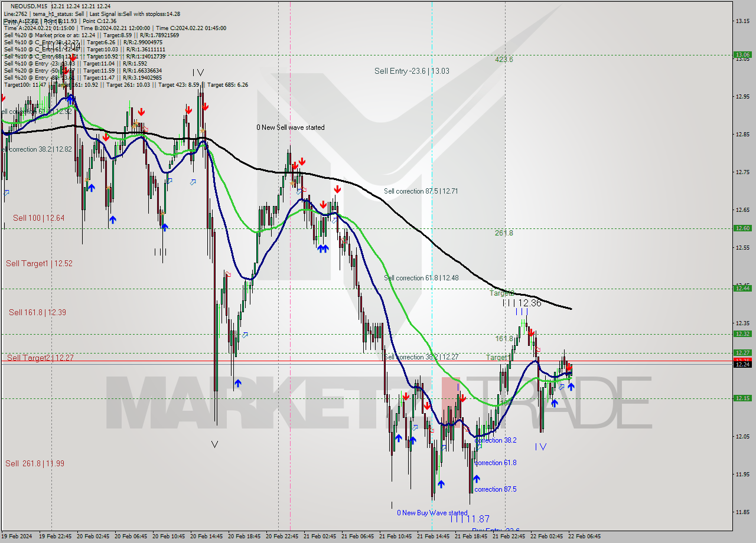Click the green 13.06 price tag

click(742, 55)
